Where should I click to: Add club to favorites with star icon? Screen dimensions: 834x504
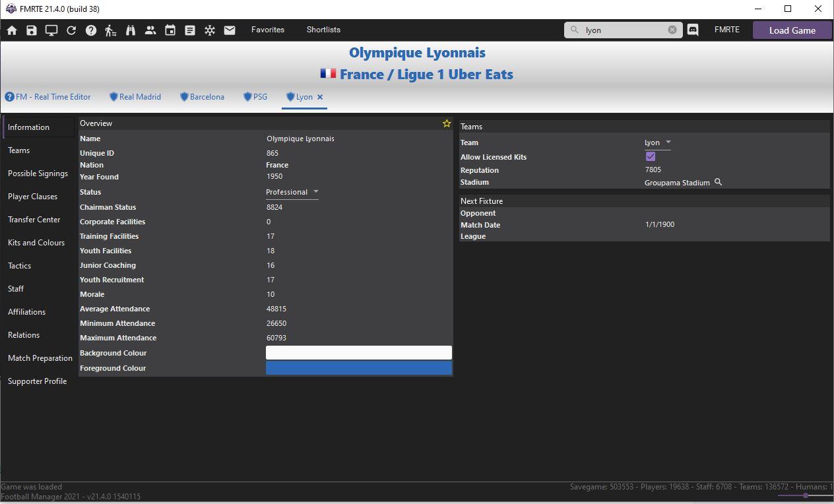tap(447, 123)
